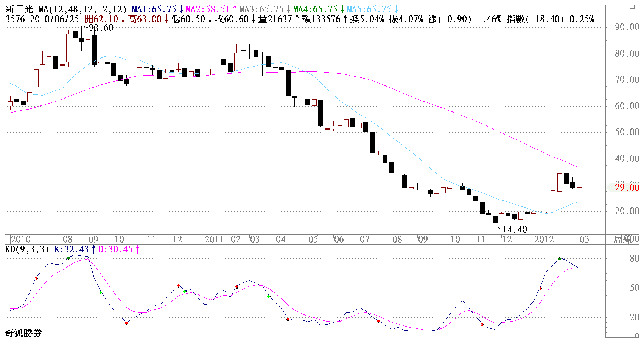The image size is (644, 342).
Task: Click the leftmost red up-arrow KD signal
Action: pos(37,278)
